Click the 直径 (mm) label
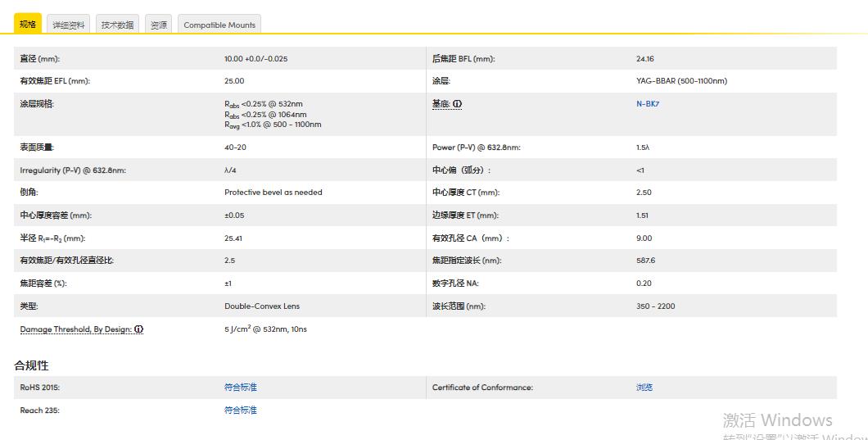 coord(40,58)
